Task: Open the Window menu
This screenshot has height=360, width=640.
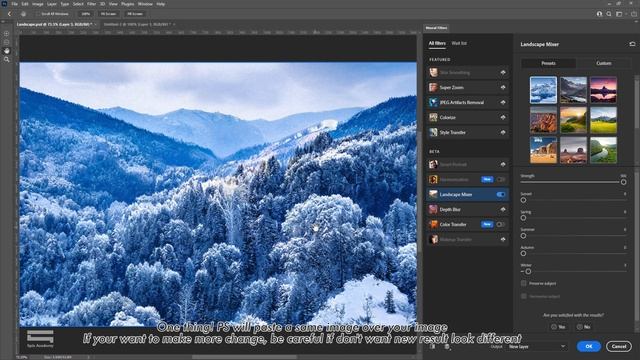Action: [x=145, y=4]
